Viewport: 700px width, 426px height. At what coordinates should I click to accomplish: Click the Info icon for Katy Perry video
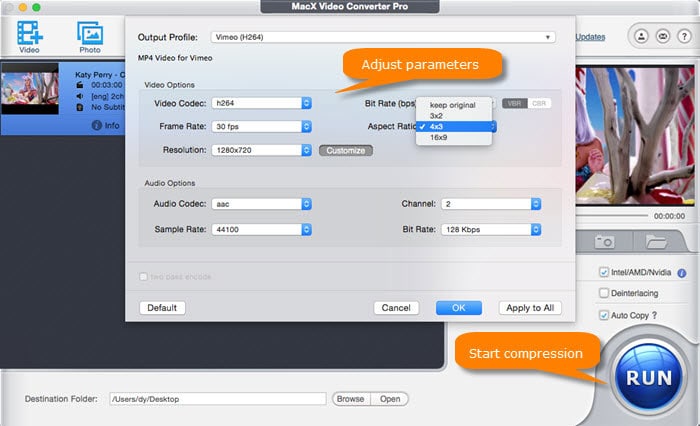(x=97, y=125)
